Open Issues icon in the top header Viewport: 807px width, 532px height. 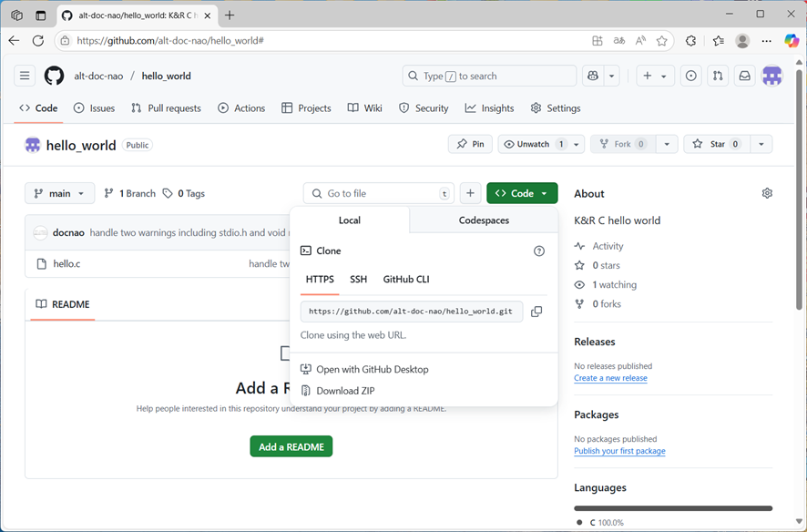(x=691, y=77)
